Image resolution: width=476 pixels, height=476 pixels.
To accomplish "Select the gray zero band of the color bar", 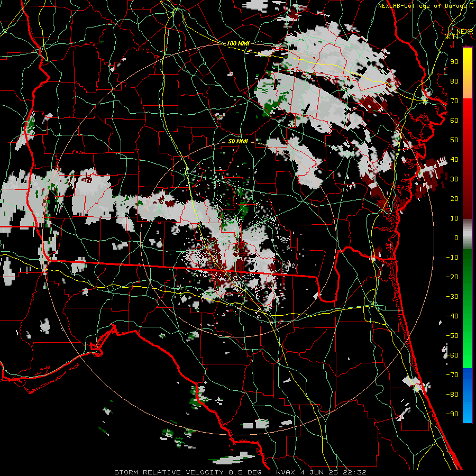I will [467, 234].
